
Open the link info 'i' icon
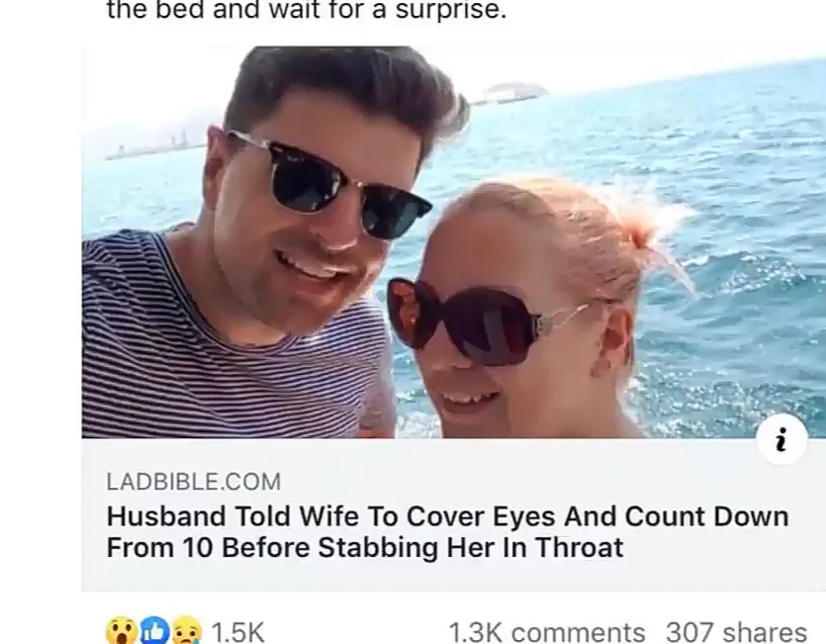[781, 439]
